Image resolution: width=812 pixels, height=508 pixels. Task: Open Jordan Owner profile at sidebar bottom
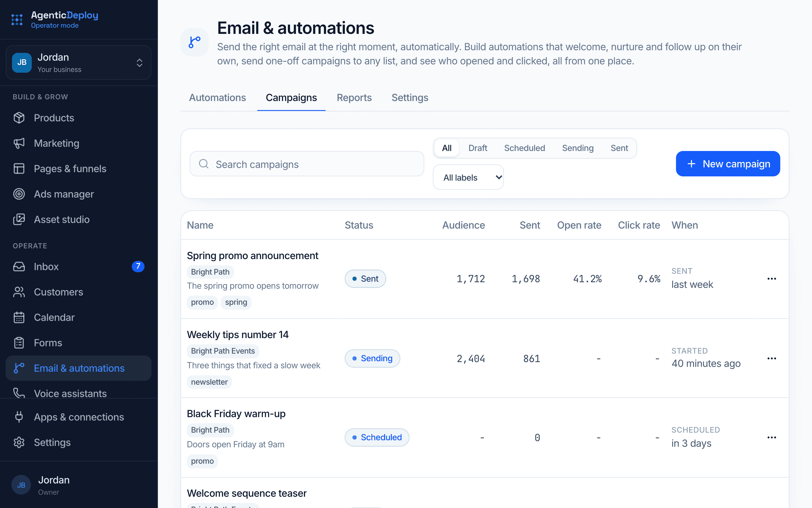coord(78,485)
